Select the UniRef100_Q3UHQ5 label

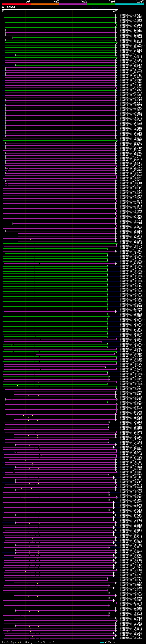131,248
